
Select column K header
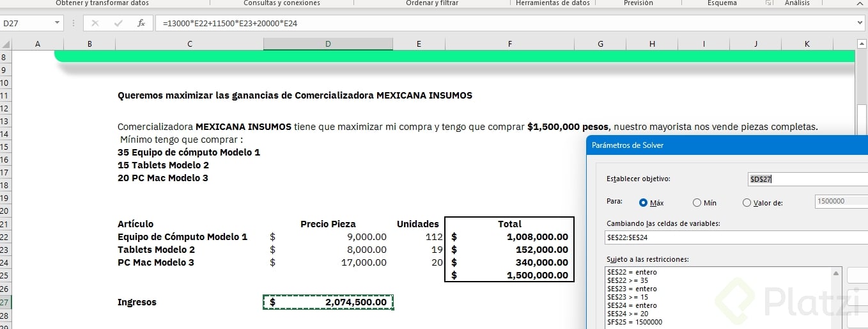807,44
